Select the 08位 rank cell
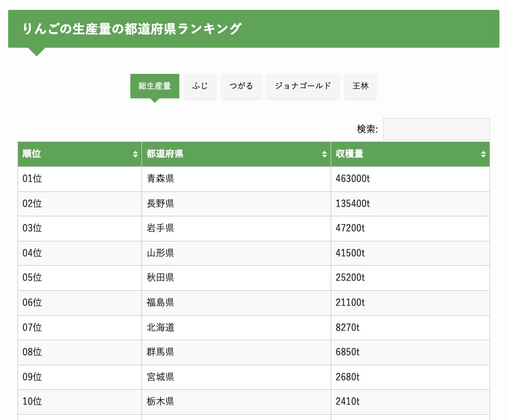This screenshot has height=420, width=507. [x=80, y=352]
